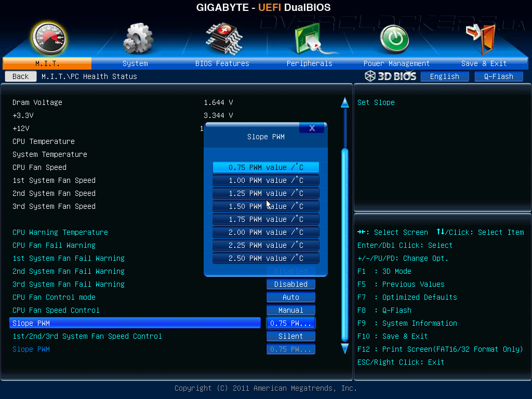Screen dimensions: 532x399
Task: Select CPU Warning Temperature setting
Action: (x=60, y=232)
